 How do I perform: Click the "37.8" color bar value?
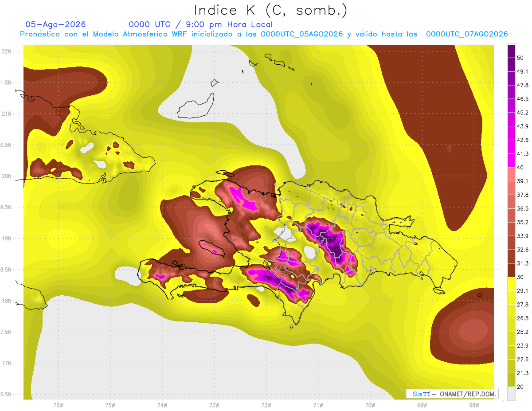click(x=523, y=195)
